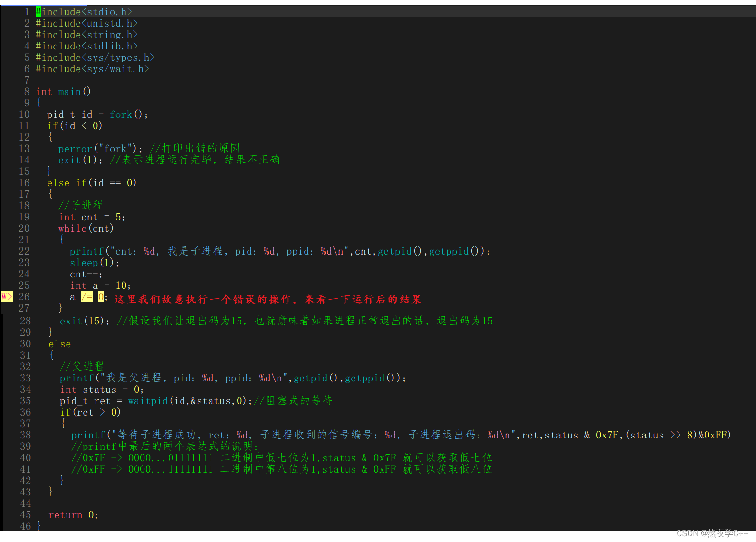The image size is (756, 542).
Task: Click 'if(ret > 0)' on line 36
Action: pos(90,412)
